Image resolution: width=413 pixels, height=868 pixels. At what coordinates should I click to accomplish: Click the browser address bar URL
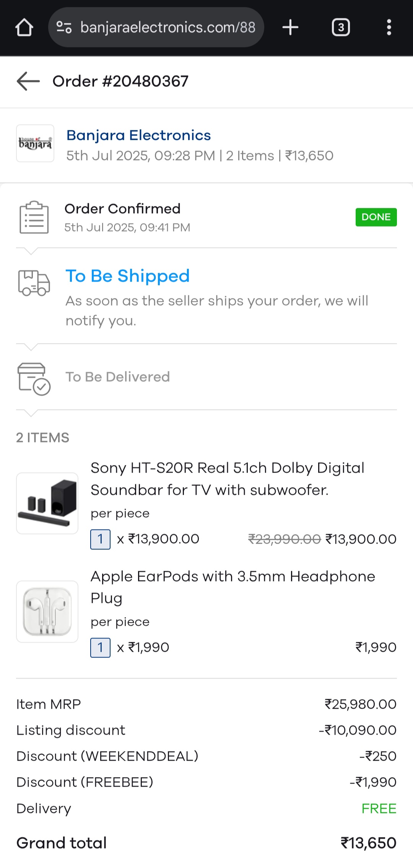click(x=168, y=28)
